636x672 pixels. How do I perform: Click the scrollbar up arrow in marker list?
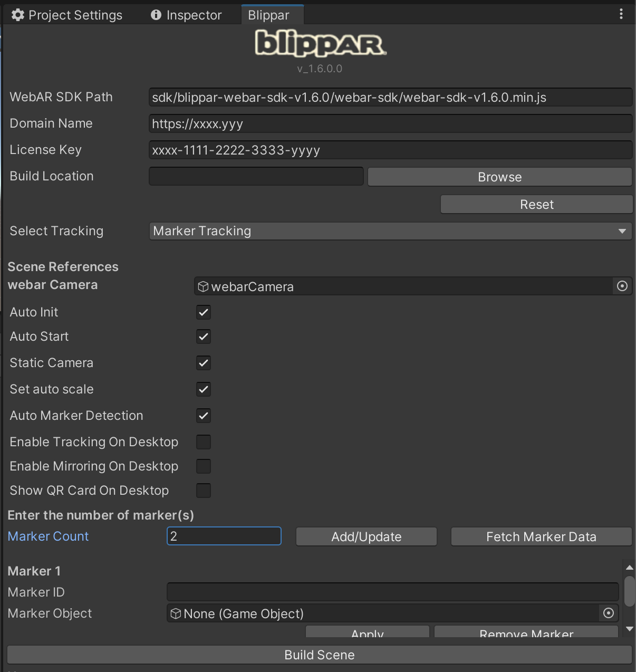629,568
